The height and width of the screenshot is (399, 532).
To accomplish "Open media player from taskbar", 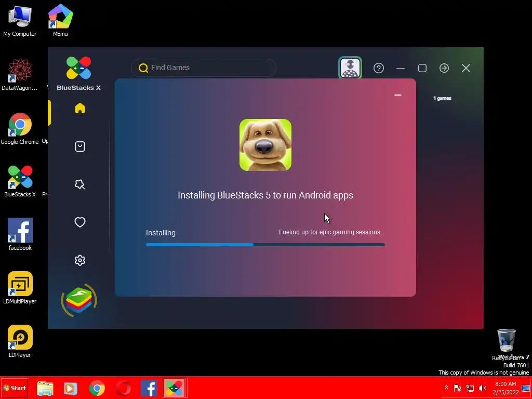I will point(71,388).
